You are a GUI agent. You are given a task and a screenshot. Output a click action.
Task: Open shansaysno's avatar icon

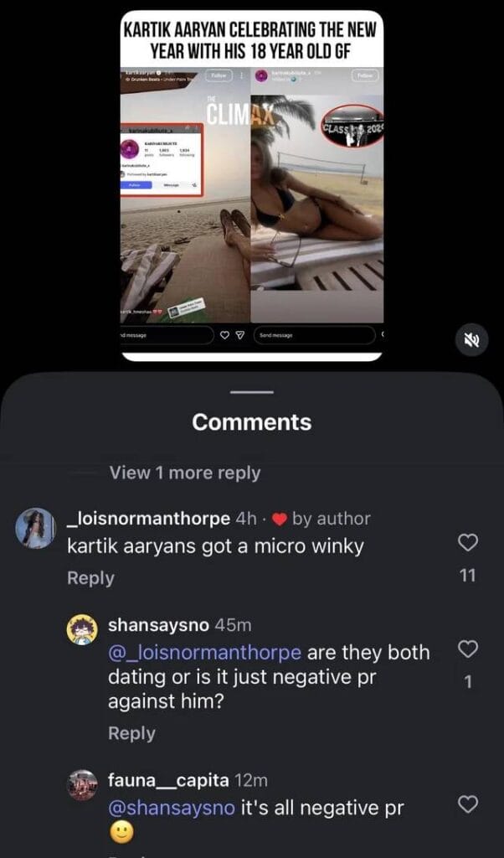82,628
